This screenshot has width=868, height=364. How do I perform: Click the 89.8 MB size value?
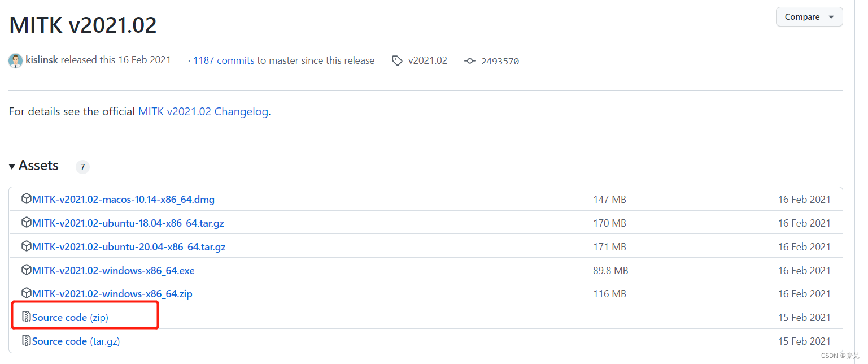coord(610,271)
